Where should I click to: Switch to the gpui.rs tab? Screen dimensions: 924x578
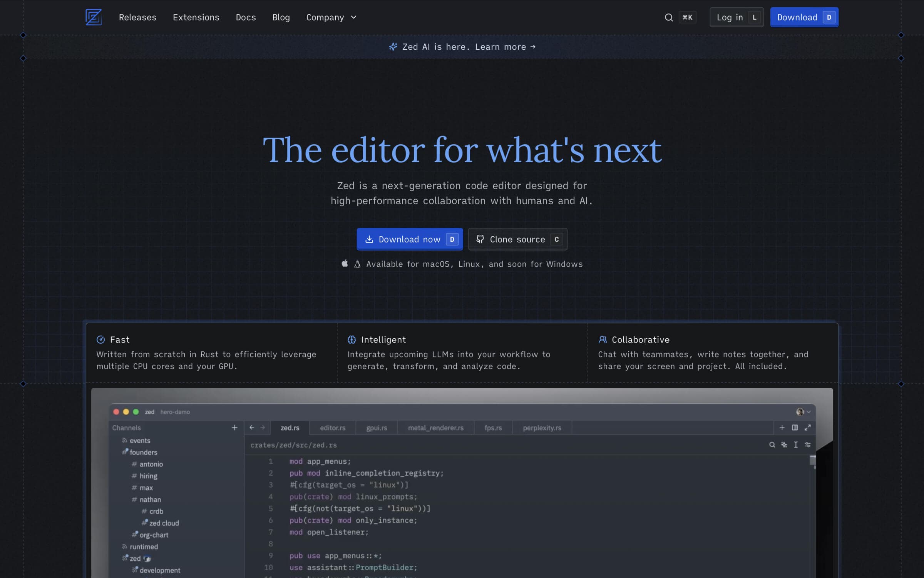tap(377, 428)
